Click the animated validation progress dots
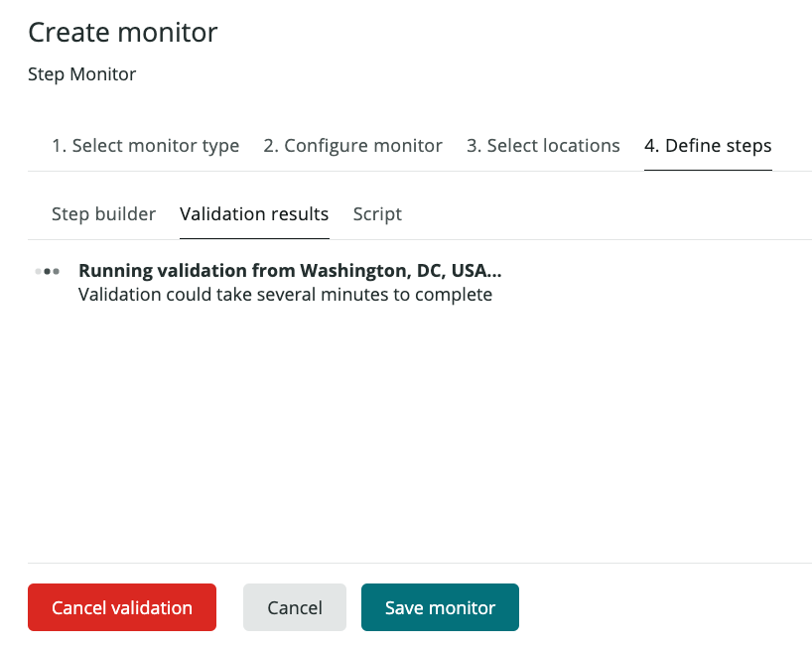The height and width of the screenshot is (647, 812). [x=47, y=270]
